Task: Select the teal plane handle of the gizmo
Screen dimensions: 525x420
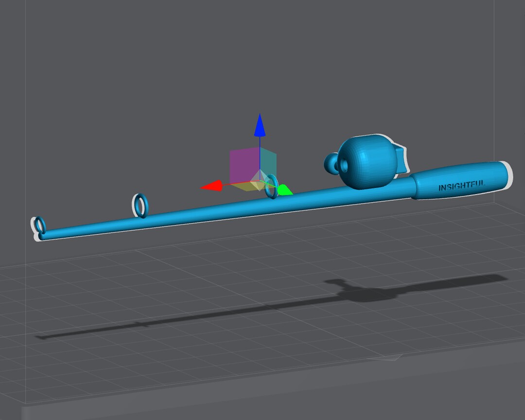Action: 268,162
